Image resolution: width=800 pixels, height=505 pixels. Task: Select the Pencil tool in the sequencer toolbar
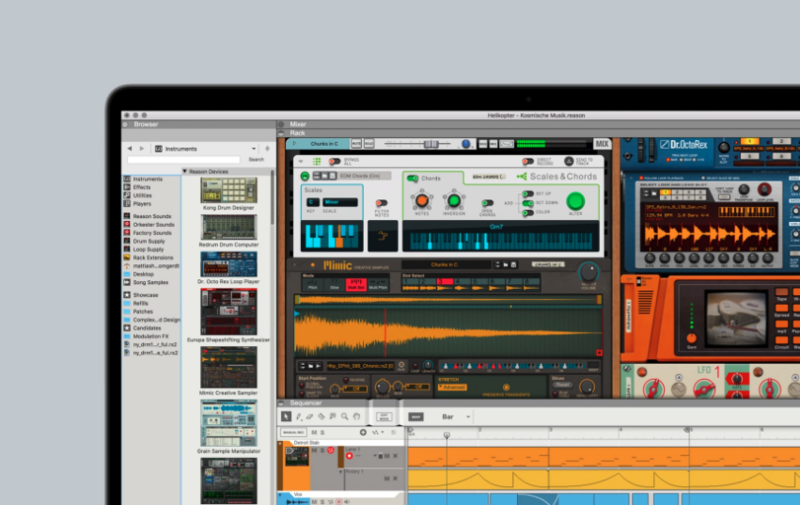click(298, 416)
